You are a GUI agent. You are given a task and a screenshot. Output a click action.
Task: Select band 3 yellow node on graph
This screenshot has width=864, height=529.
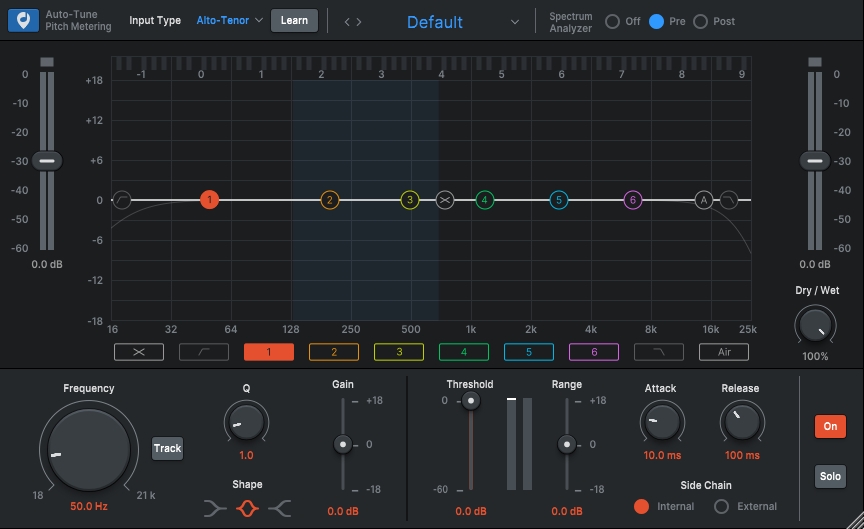pyautogui.click(x=409, y=199)
